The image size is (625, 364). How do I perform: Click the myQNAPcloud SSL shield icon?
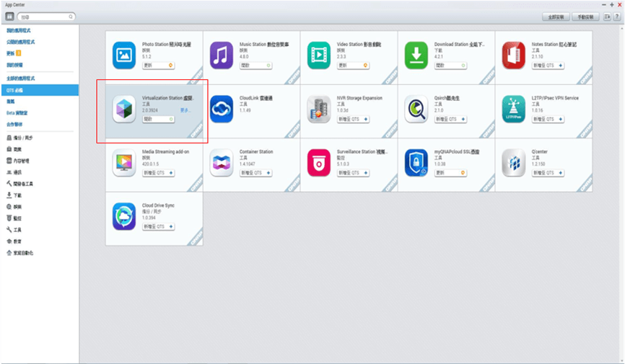tap(416, 163)
